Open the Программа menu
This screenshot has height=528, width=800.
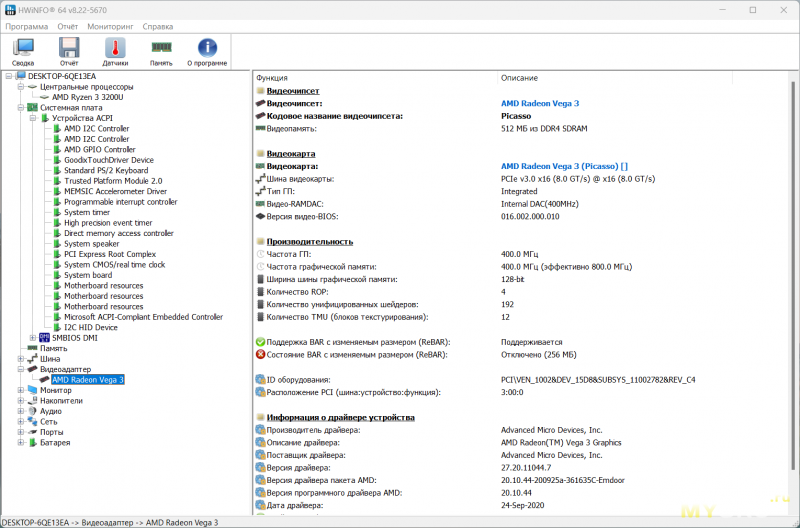[27, 27]
